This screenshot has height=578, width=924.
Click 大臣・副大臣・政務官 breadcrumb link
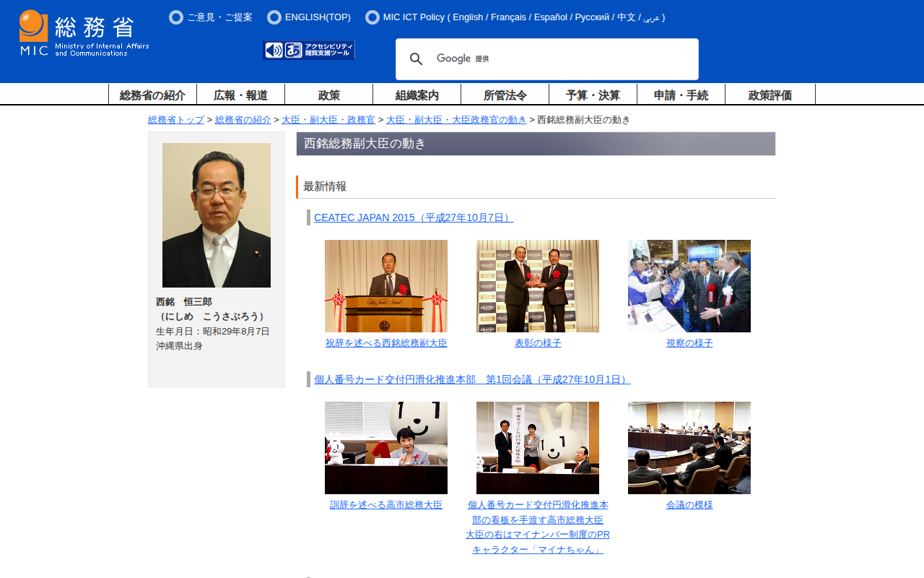point(328,120)
